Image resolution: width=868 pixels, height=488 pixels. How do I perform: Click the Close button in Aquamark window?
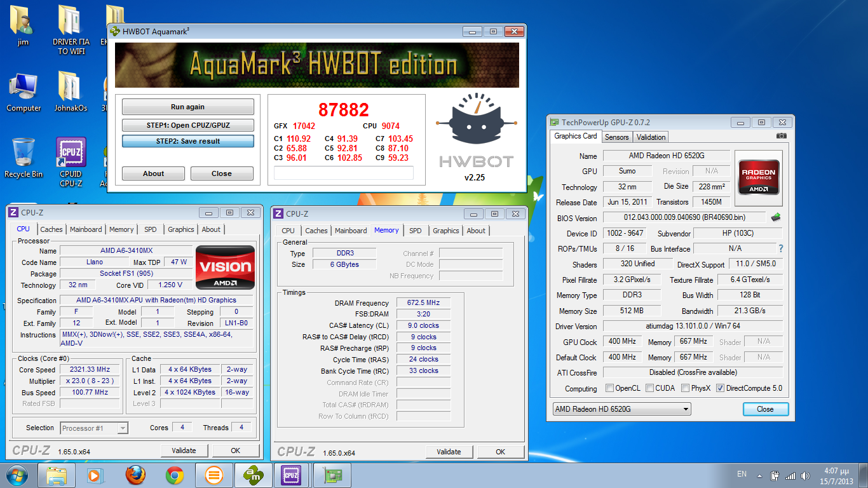click(x=222, y=173)
